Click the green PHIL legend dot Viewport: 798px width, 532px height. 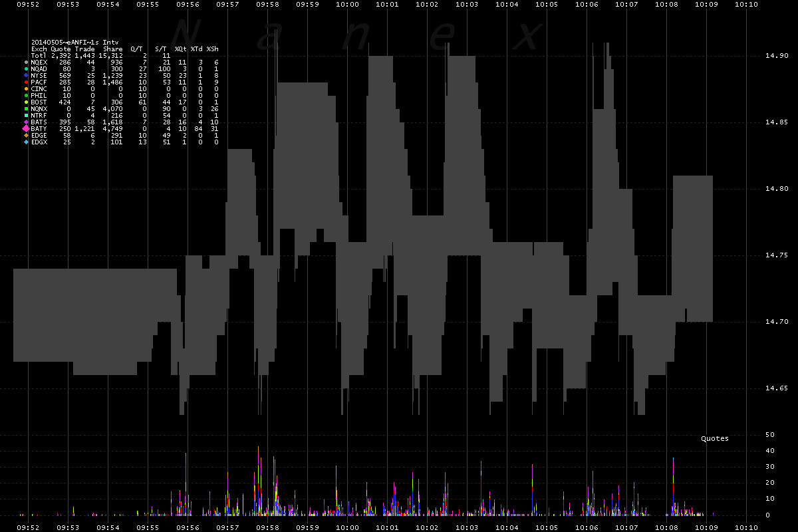[25, 95]
